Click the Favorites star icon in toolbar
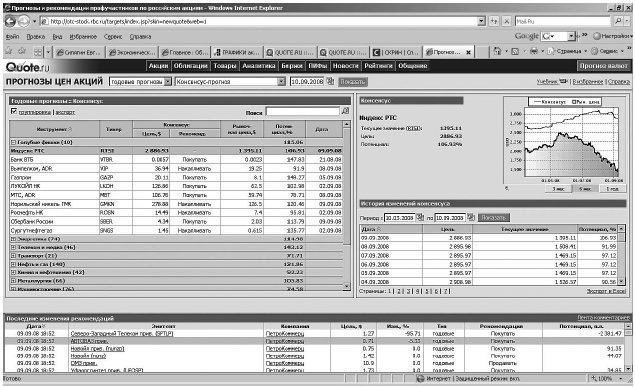Screen dimensions: 635x387 click(x=9, y=51)
